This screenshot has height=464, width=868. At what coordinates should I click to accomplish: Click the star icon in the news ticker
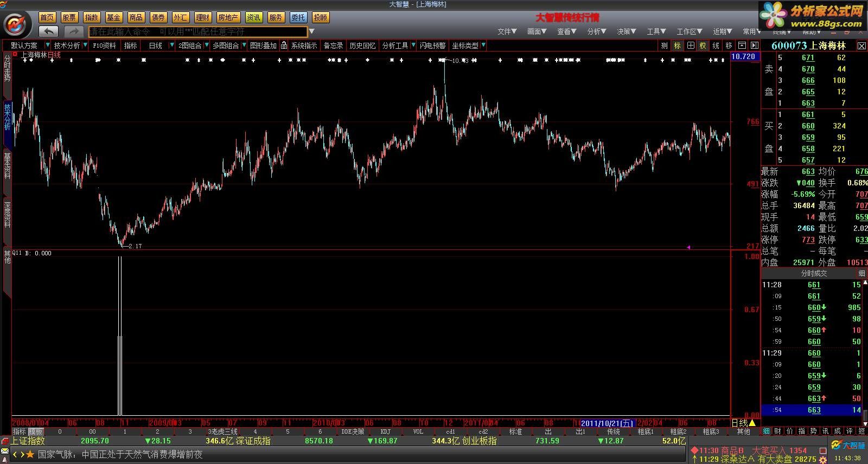click(30, 454)
